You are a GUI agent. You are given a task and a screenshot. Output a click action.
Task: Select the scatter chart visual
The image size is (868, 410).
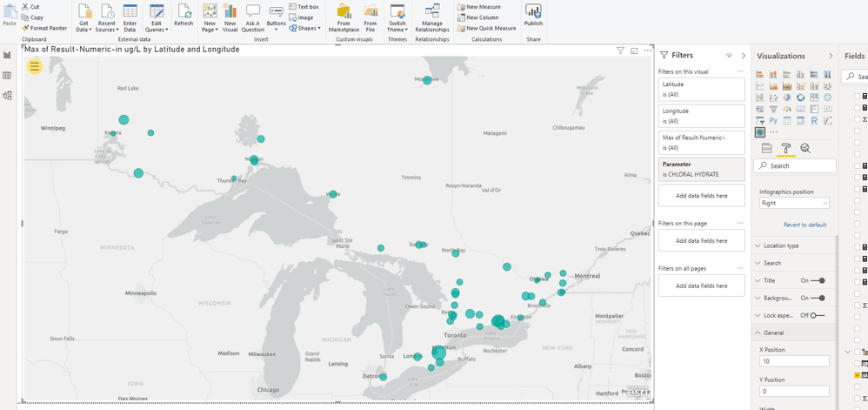[x=773, y=97]
